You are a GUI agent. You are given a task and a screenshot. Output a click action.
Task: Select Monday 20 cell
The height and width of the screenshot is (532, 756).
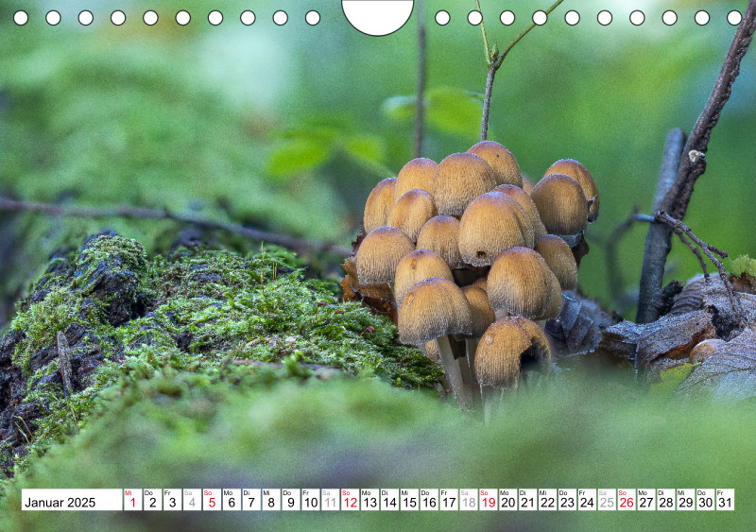508,500
